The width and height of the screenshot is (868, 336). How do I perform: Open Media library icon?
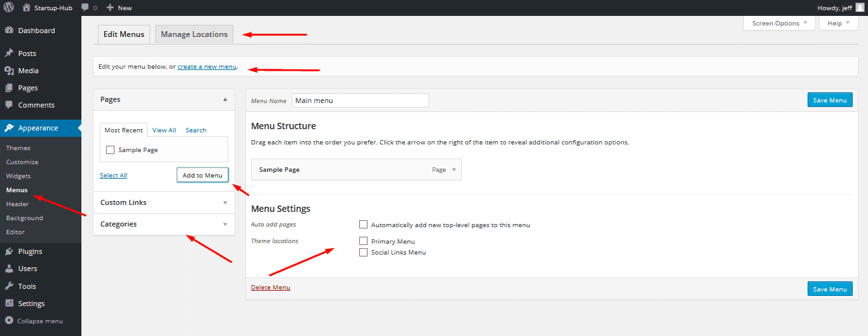click(x=9, y=71)
